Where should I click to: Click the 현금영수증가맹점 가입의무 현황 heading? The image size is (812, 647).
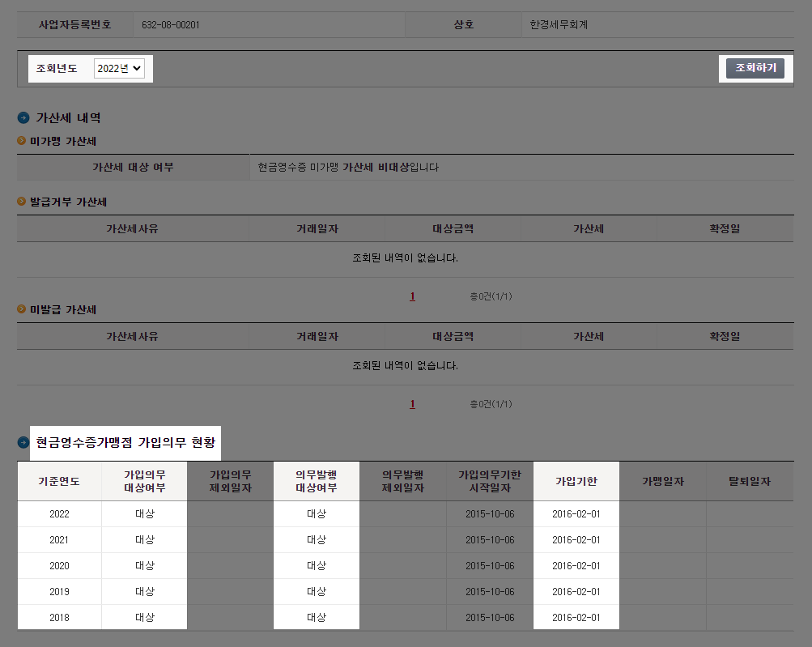125,442
